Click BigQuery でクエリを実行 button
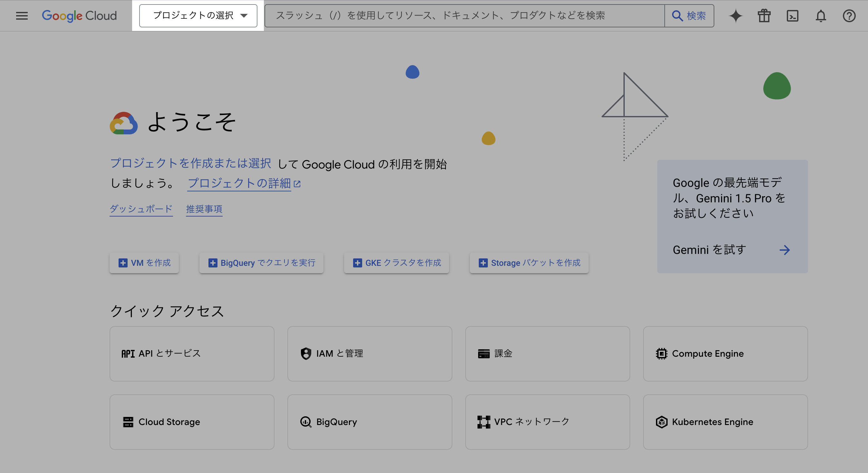This screenshot has width=868, height=473. pos(262,263)
